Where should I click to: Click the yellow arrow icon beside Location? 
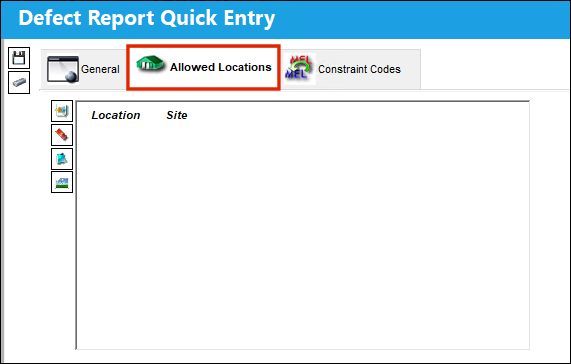click(62, 111)
